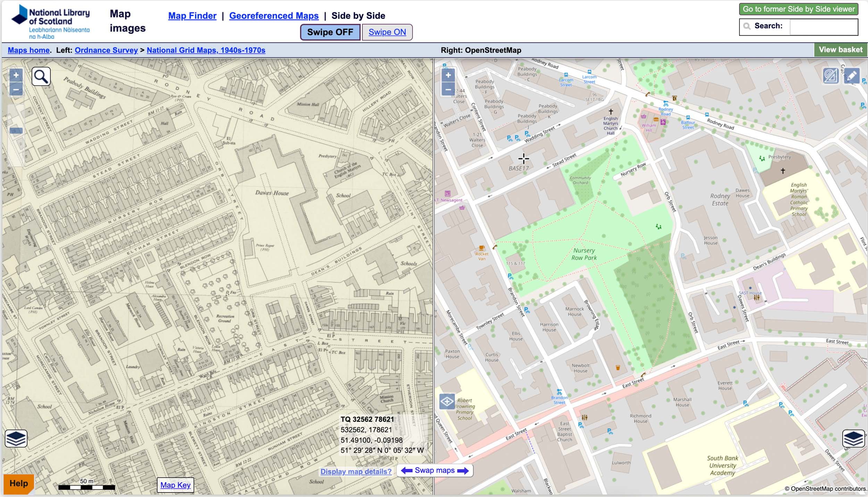Swap the left and right maps
This screenshot has width=868, height=497.
click(x=435, y=471)
